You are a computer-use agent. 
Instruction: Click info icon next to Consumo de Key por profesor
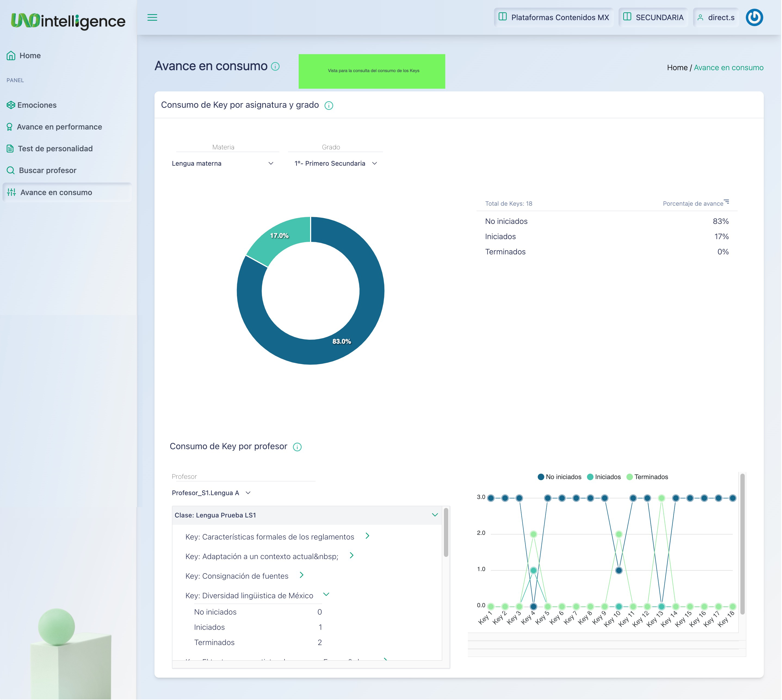pyautogui.click(x=297, y=447)
